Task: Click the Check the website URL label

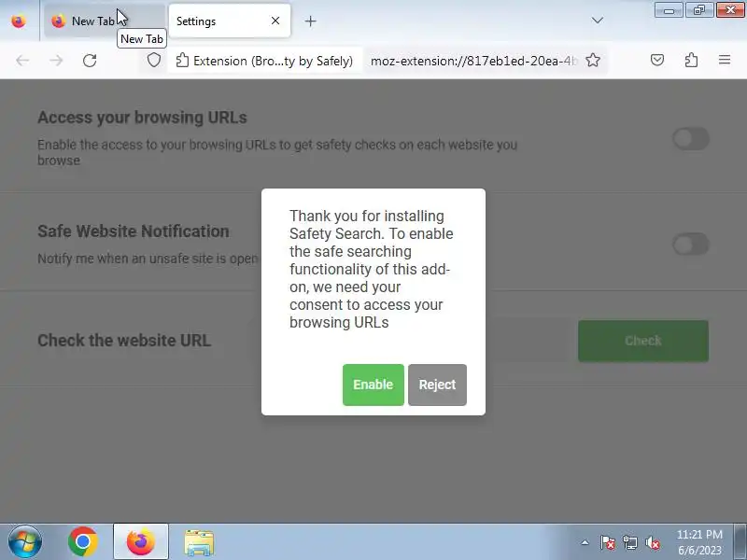Action: coord(124,341)
